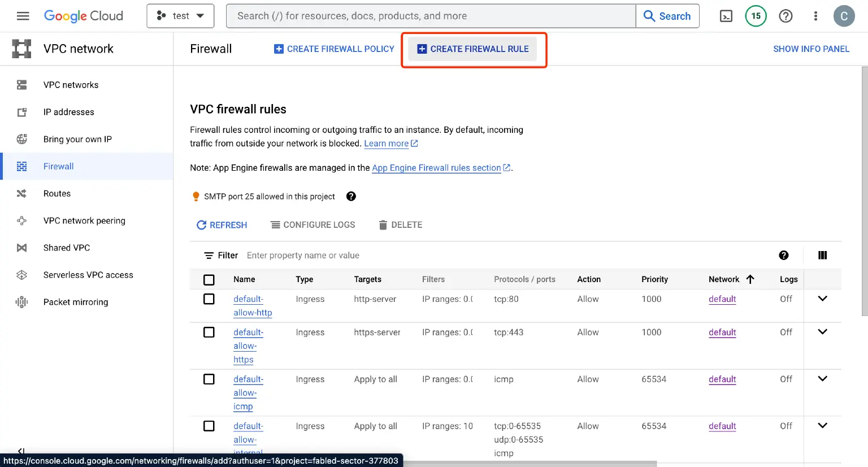Screen dimensions: 868x467
Task: Click the CREATE FIREWALL RULE button
Action: pyautogui.click(x=472, y=49)
